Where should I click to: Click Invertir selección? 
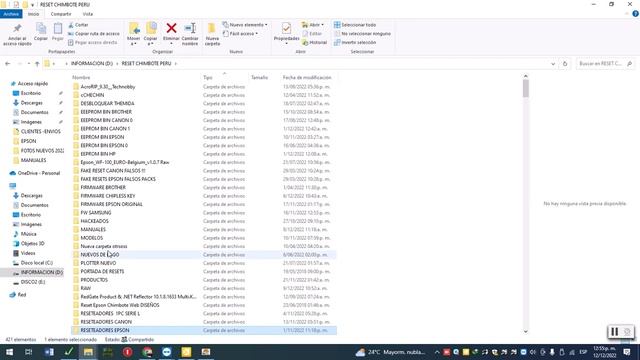tap(355, 42)
